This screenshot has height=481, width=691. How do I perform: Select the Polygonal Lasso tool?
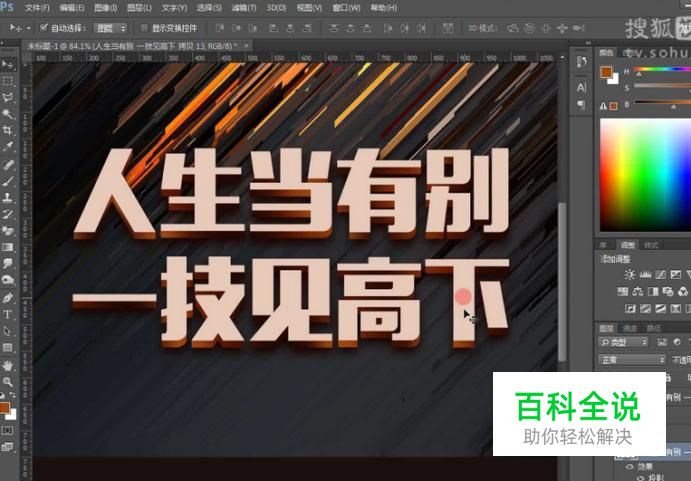7,97
